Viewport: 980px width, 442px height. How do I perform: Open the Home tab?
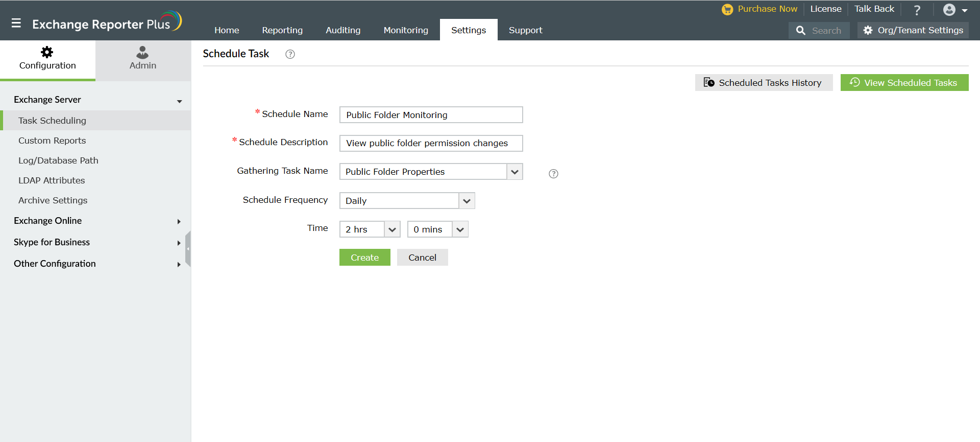coord(227,30)
